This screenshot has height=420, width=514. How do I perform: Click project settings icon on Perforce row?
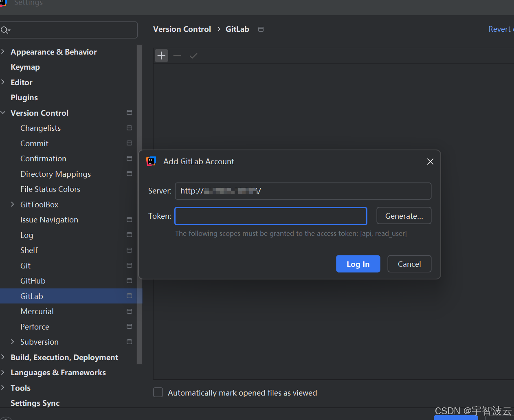pyautogui.click(x=130, y=326)
